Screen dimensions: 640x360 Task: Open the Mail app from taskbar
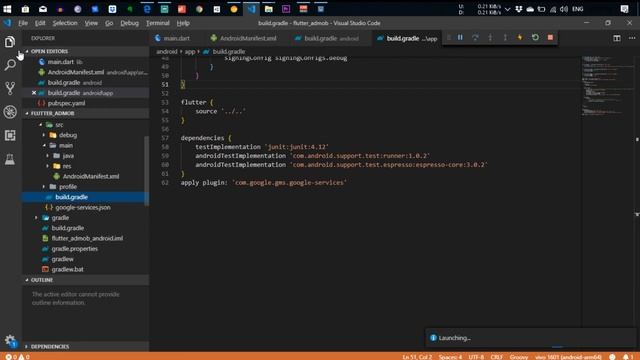click(x=43, y=9)
